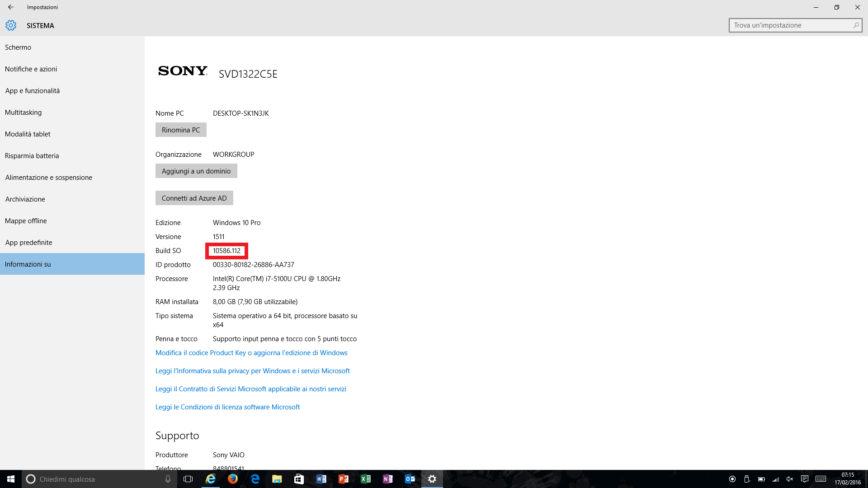Click the Sony VAIO manufacturer value
Screen dimensions: 868x488
pos(229,455)
